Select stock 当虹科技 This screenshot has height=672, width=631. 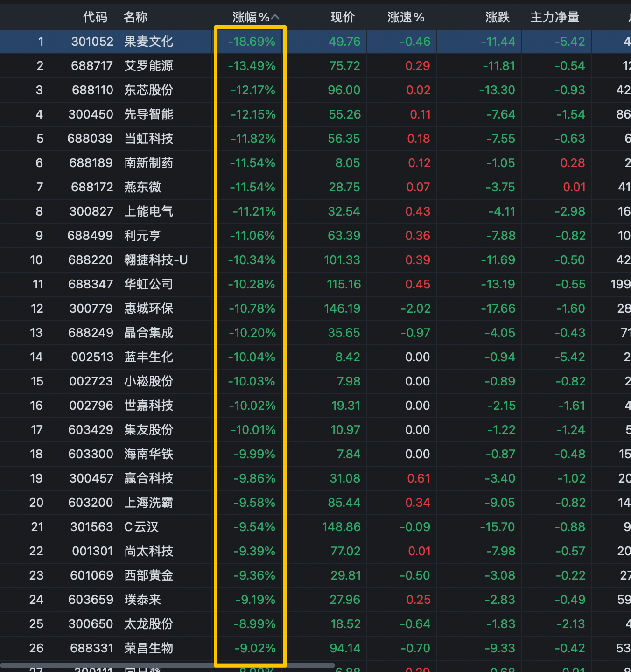click(148, 139)
